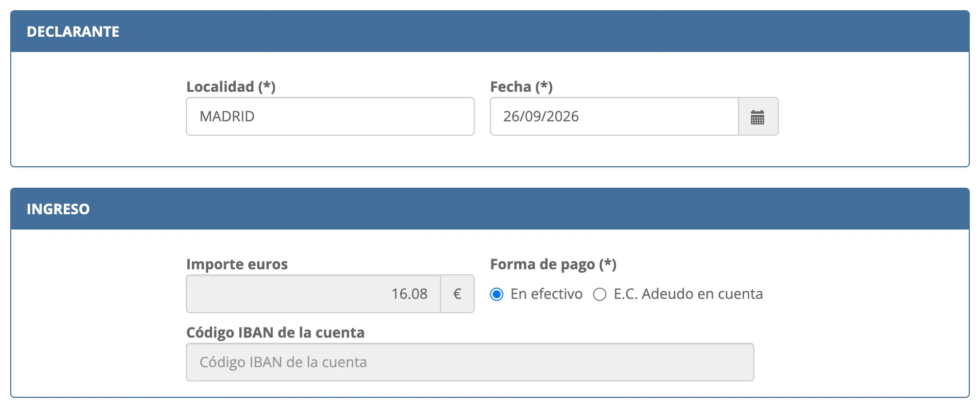Click the En efectivo label text
Image resolution: width=980 pixels, height=408 pixels.
coord(546,294)
